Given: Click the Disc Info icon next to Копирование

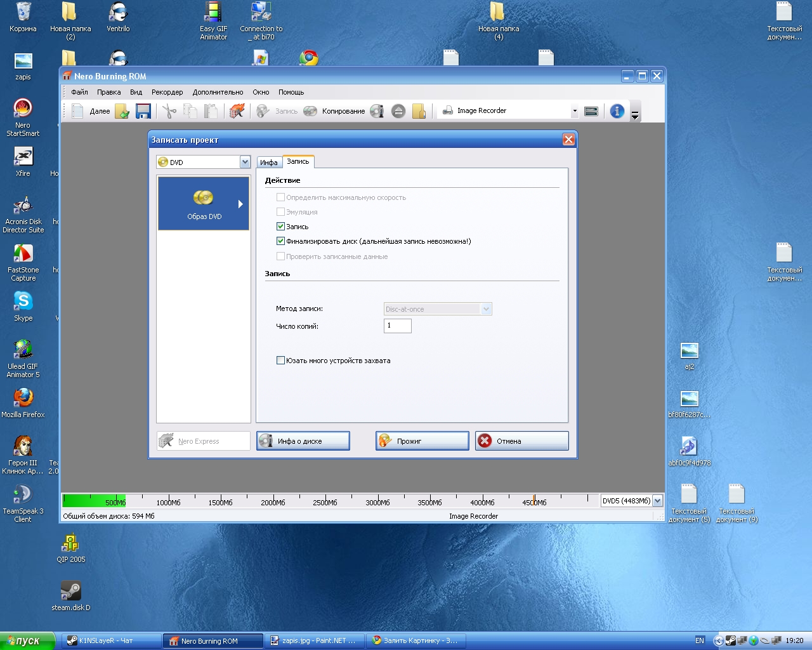Looking at the screenshot, I should 377,111.
